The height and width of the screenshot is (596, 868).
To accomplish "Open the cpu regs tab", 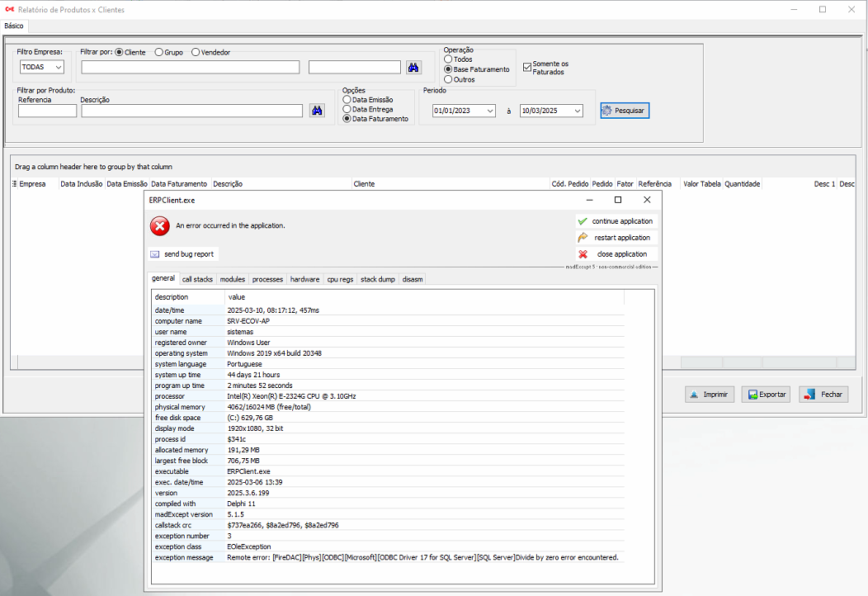I will tap(340, 280).
